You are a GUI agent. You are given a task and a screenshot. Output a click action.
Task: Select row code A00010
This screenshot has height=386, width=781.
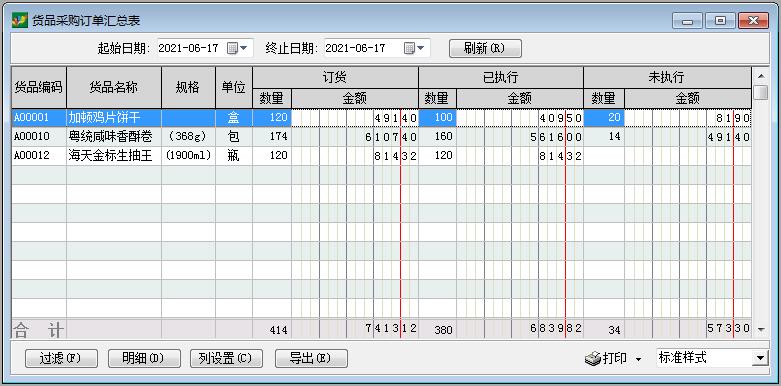click(39, 137)
